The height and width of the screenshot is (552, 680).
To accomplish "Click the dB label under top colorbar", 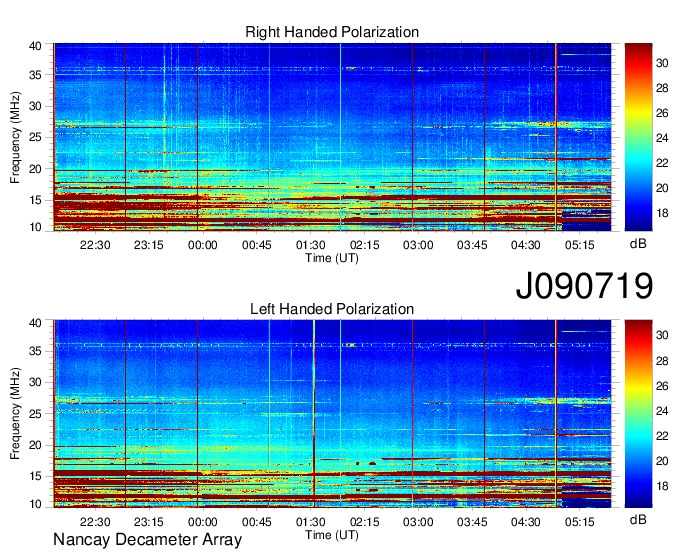I will 638,244.
